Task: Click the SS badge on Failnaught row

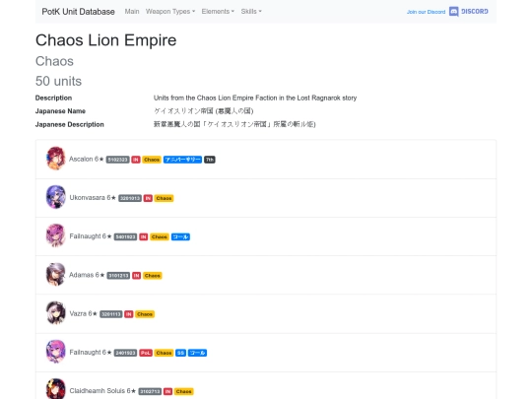Action: (x=180, y=353)
